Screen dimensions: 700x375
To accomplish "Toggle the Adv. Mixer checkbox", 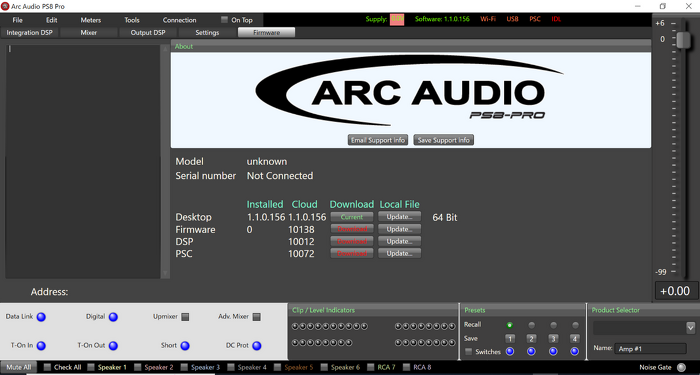I will tap(256, 317).
